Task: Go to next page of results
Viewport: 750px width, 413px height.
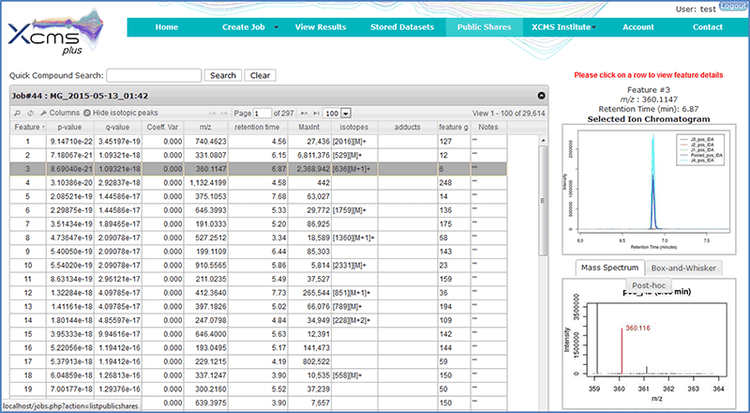Action: tap(303, 113)
